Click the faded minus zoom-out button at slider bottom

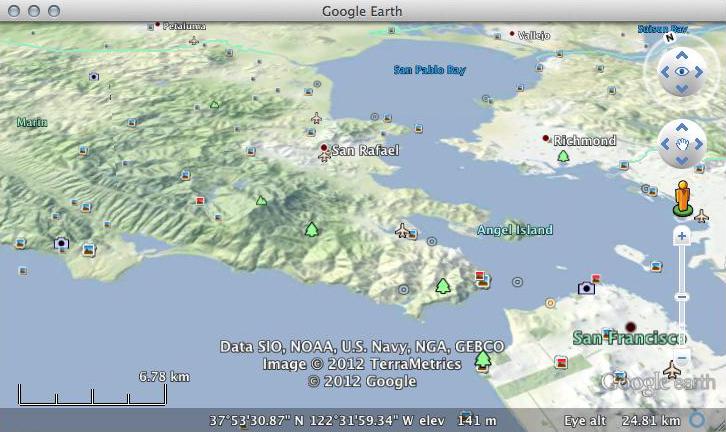682,358
